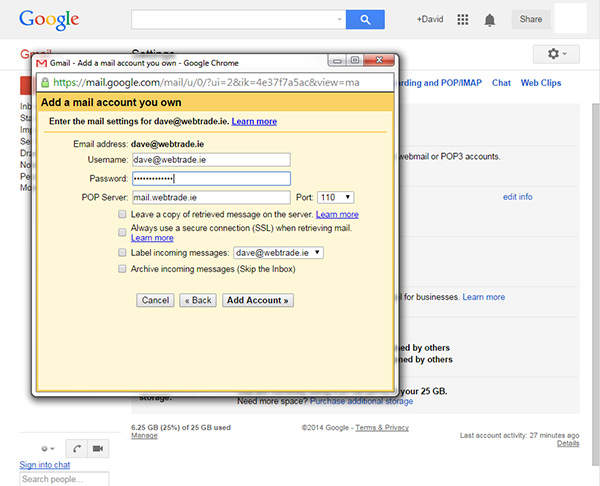Click the edit info link
Viewport: 600px width, 486px height.
(x=517, y=197)
